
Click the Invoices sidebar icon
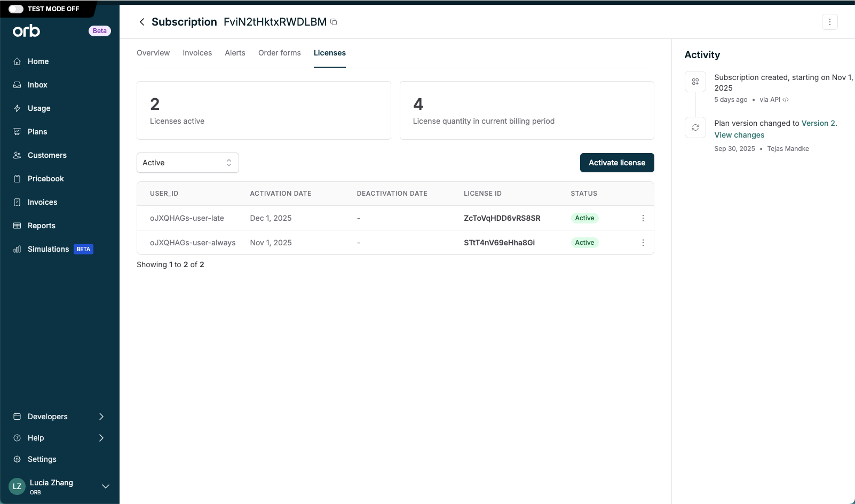(17, 202)
